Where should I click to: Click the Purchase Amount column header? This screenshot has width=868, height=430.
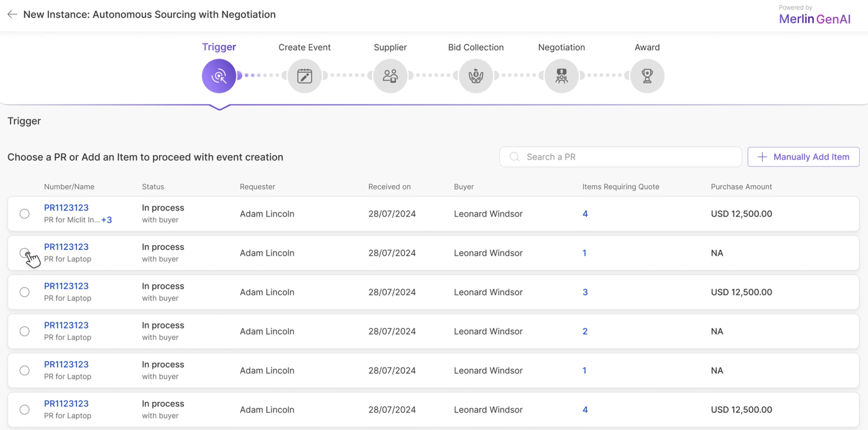click(741, 187)
